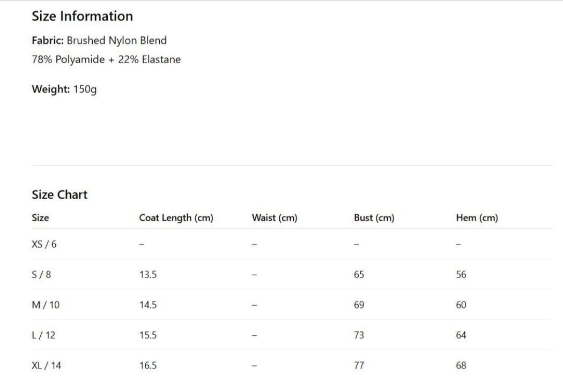Select the L / 12 size row label

tap(43, 336)
